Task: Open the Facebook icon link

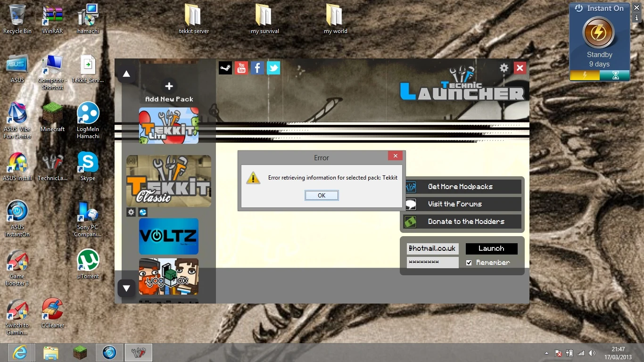Action: [x=257, y=68]
